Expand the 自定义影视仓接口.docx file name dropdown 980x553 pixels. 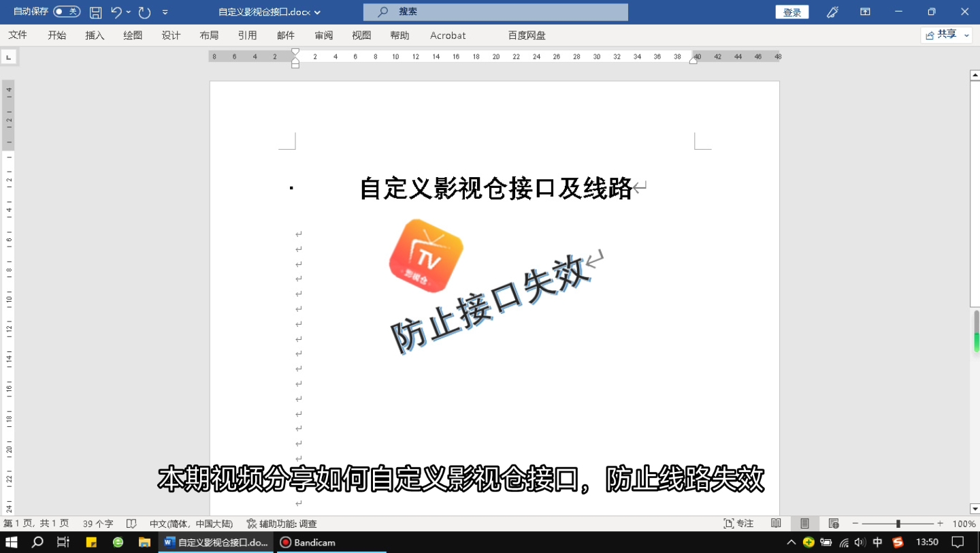pos(317,12)
